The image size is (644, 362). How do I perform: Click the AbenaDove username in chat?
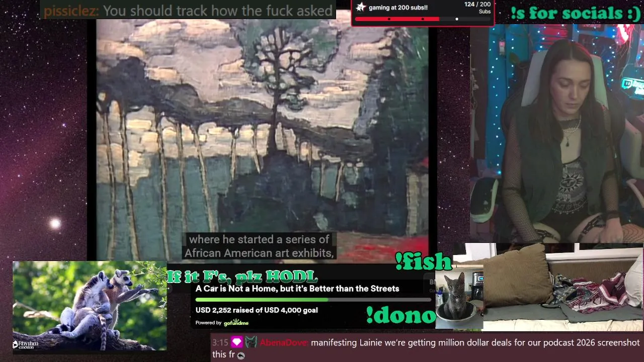[x=284, y=343]
